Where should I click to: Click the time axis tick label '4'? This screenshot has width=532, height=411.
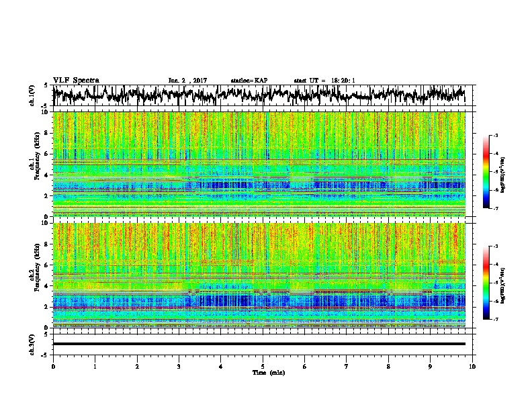click(x=221, y=367)
